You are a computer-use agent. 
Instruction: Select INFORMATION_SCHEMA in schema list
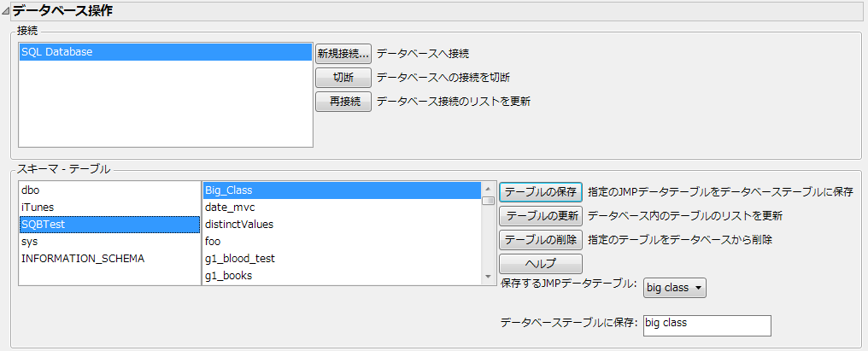[109, 258]
